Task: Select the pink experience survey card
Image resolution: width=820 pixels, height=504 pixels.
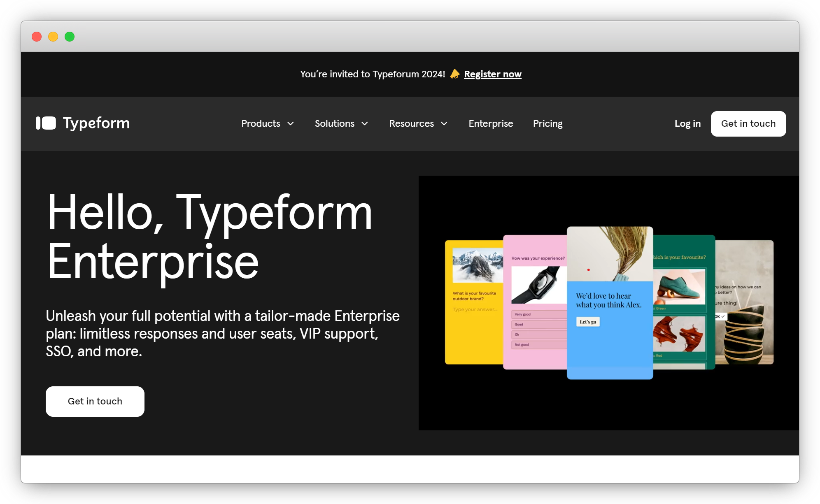Action: coord(535,302)
